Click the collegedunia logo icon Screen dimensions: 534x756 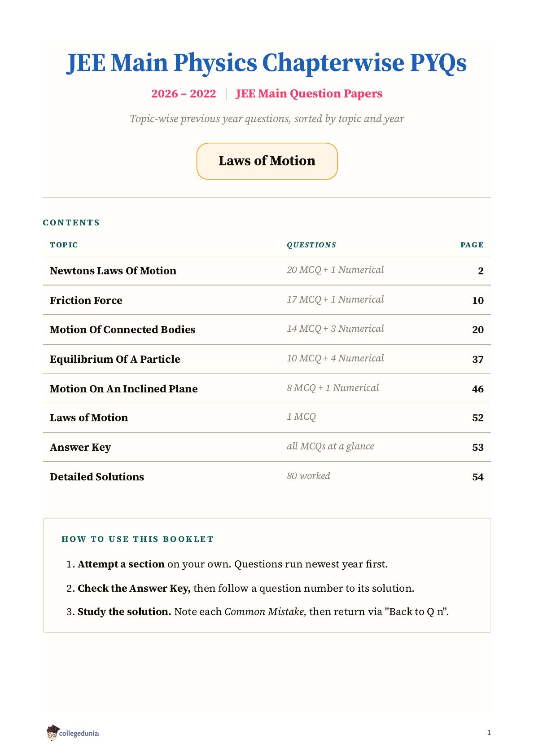(53, 732)
